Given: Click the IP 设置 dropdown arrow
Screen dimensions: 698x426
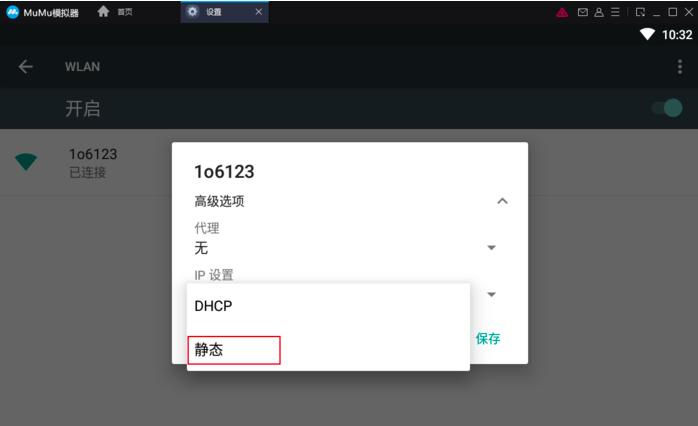Looking at the screenshot, I should pos(491,294).
